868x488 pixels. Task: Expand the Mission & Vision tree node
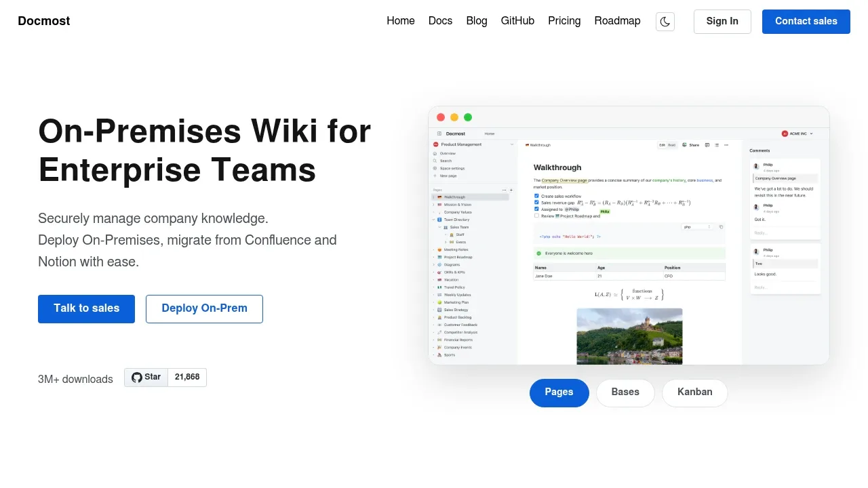[434, 205]
